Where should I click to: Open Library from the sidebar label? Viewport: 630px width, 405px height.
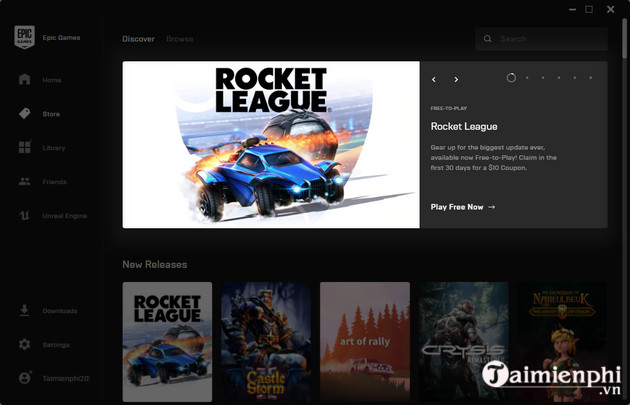[x=54, y=148]
